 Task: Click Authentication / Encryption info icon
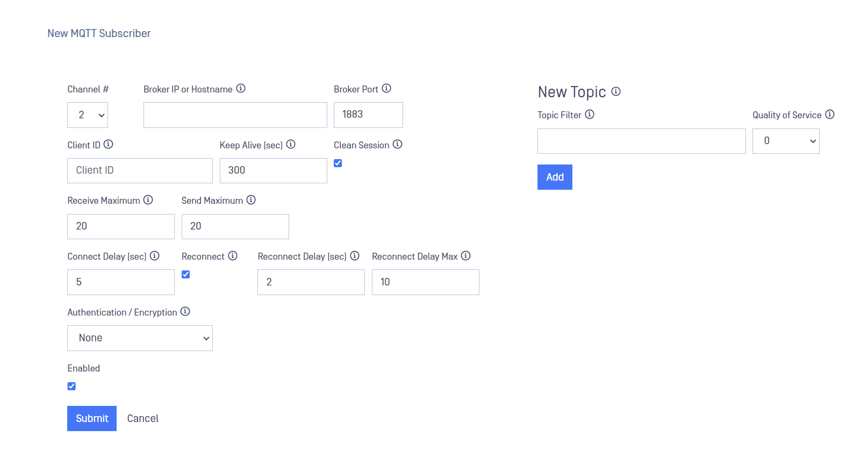tap(185, 311)
